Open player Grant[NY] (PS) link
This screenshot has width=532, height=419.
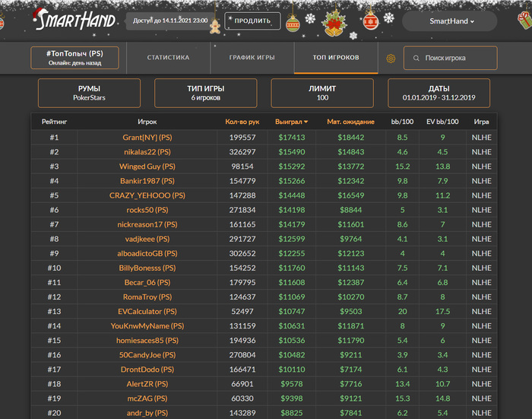(147, 138)
